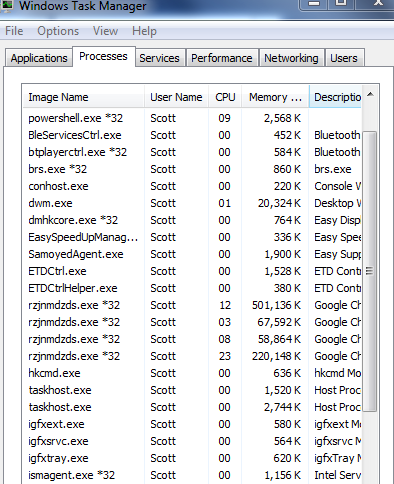394x484 pixels.
Task: Sort by Memory column header
Action: click(x=275, y=97)
